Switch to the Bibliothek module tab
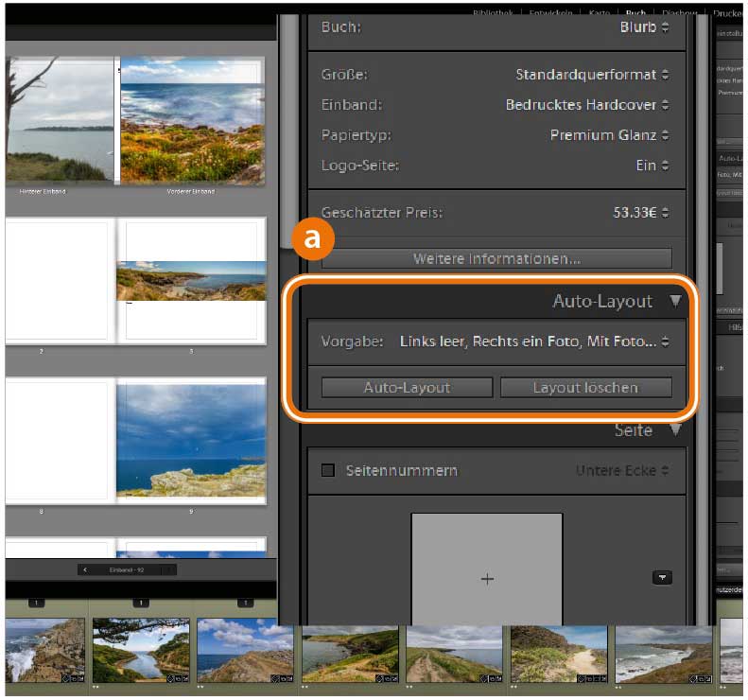 [x=493, y=13]
